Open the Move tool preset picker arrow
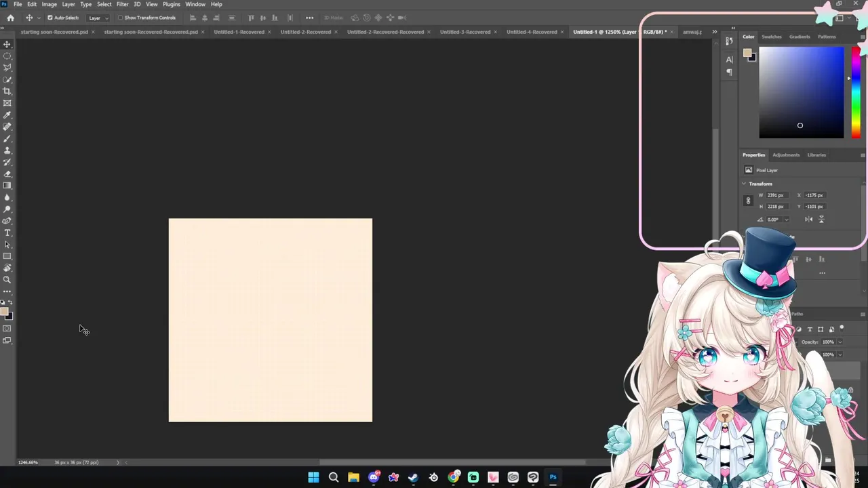The width and height of the screenshot is (868, 488). tap(38, 18)
